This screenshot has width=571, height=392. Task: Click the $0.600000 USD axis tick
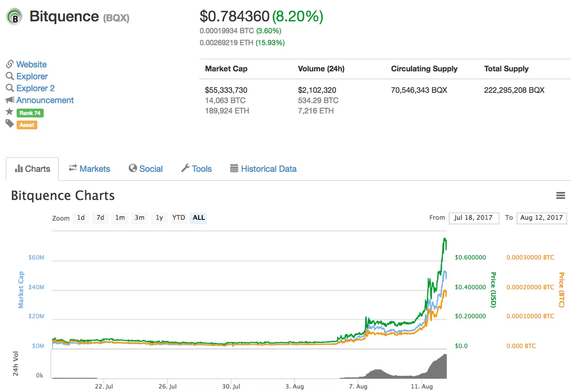pyautogui.click(x=470, y=257)
